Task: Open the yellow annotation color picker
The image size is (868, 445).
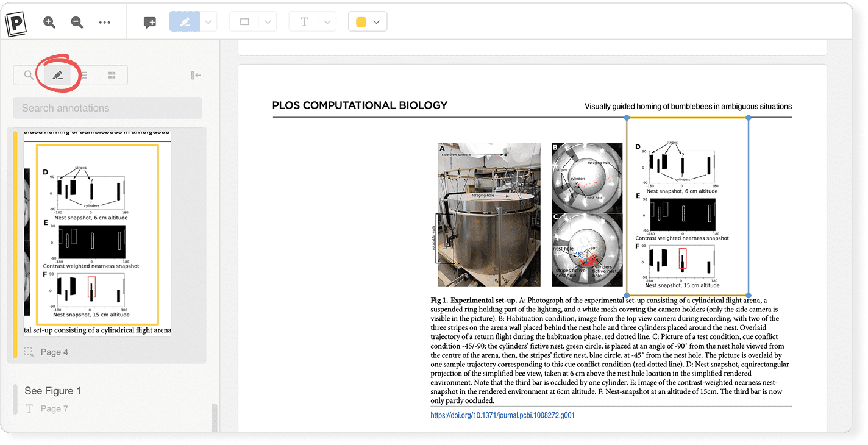Action: (368, 22)
